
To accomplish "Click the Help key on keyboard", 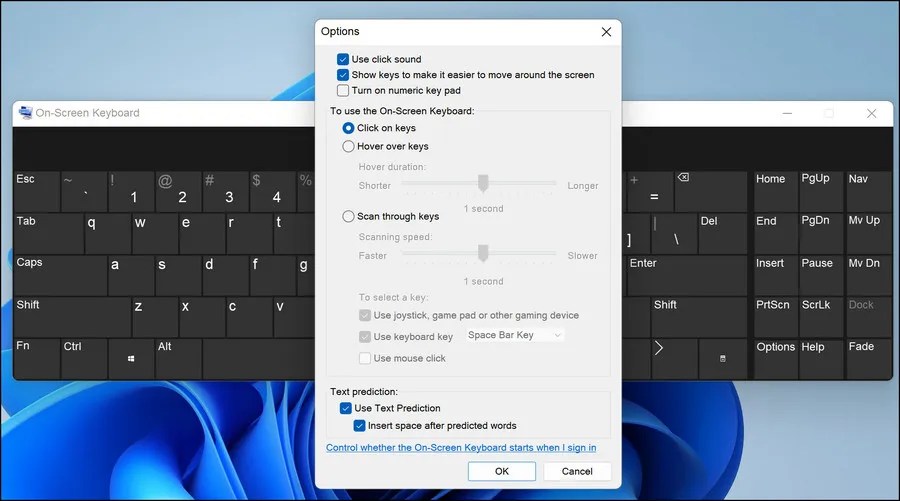I will coord(821,359).
